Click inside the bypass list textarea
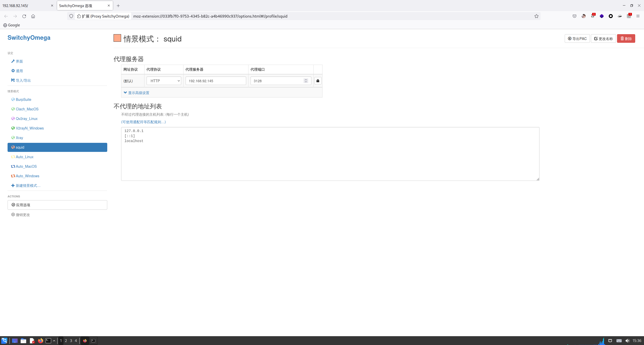 (x=330, y=154)
